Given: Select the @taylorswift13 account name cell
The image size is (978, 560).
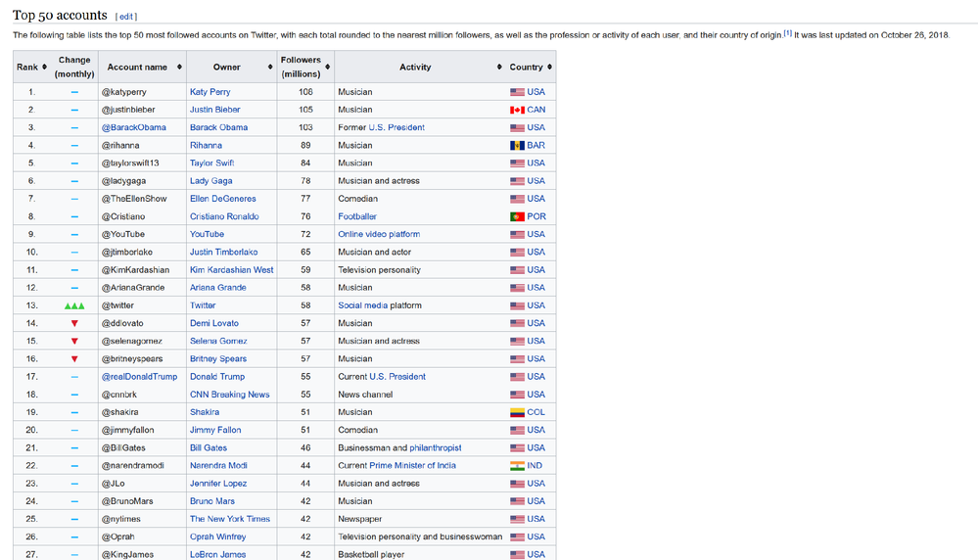Looking at the screenshot, I should point(142,163).
